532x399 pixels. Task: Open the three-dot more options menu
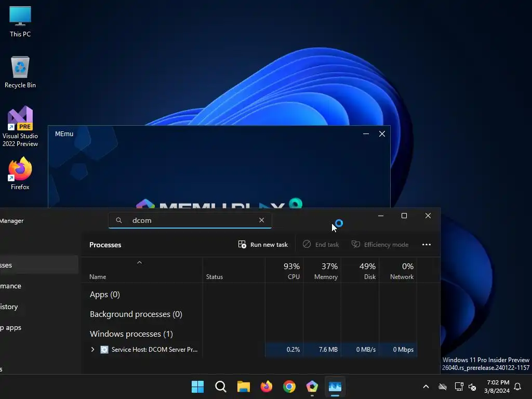427,245
